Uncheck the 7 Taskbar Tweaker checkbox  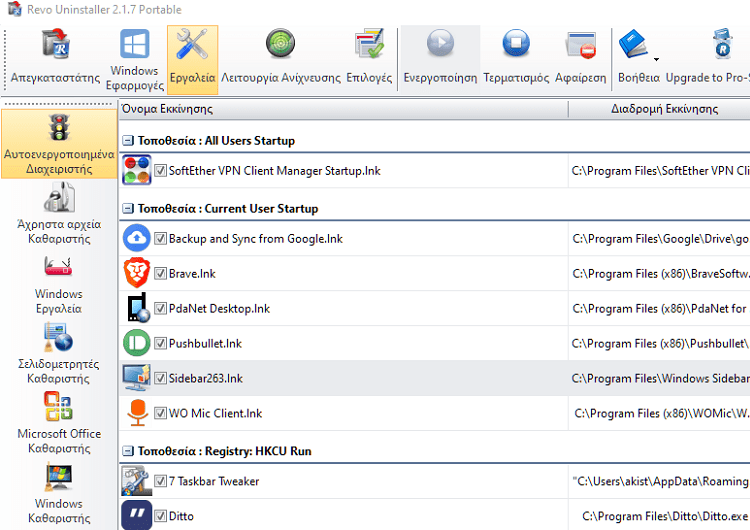[160, 481]
